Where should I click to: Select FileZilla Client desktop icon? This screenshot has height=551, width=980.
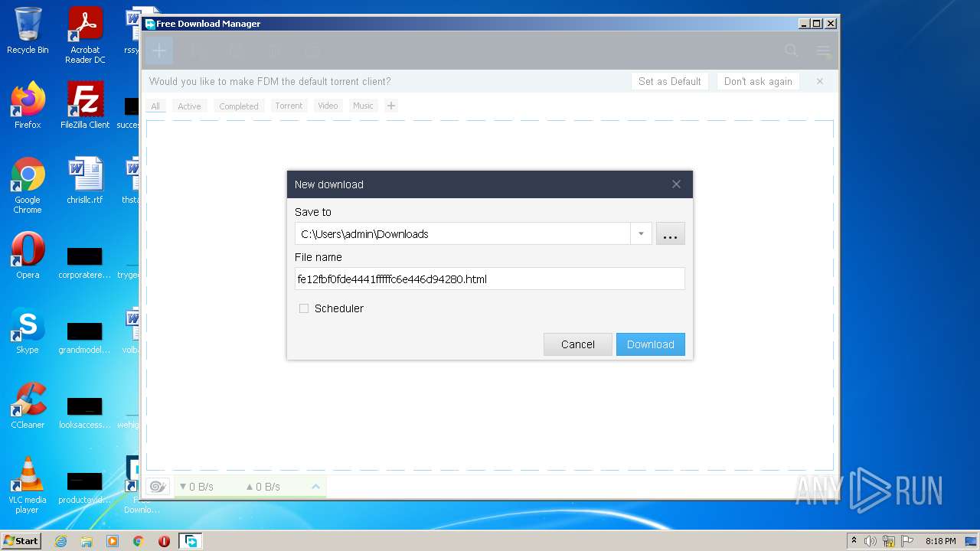(85, 105)
